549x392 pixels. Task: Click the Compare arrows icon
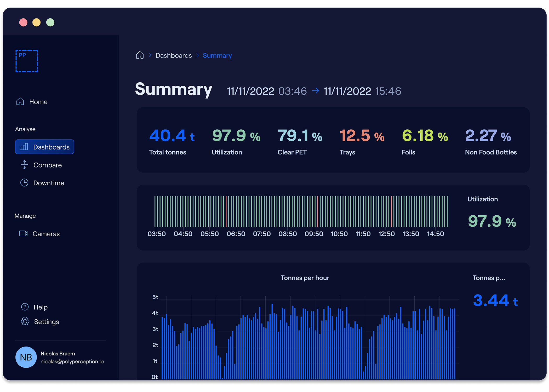tap(24, 165)
